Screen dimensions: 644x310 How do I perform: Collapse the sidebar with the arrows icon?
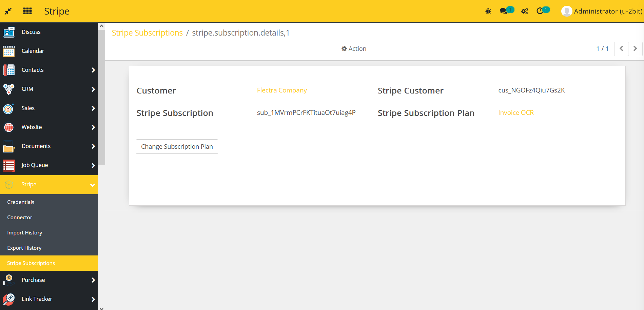coord(7,11)
